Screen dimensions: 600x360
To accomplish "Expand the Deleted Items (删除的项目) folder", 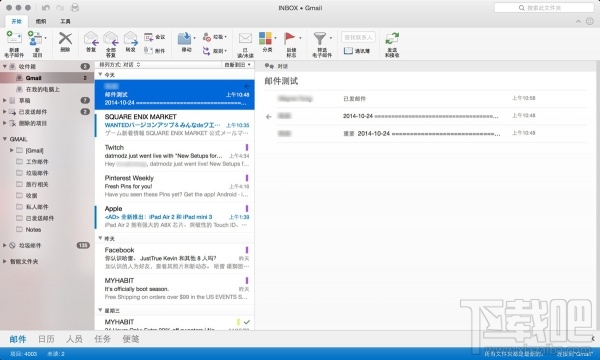I will click(5, 123).
